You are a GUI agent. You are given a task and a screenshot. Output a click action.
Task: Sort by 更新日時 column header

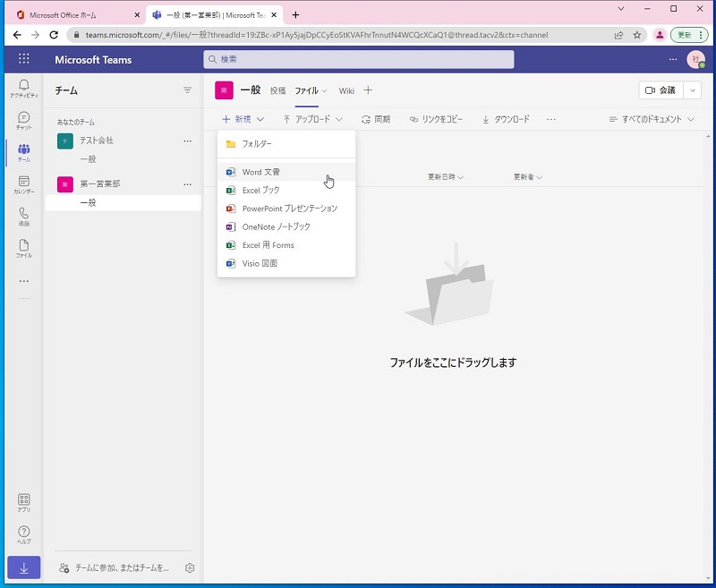coord(445,176)
